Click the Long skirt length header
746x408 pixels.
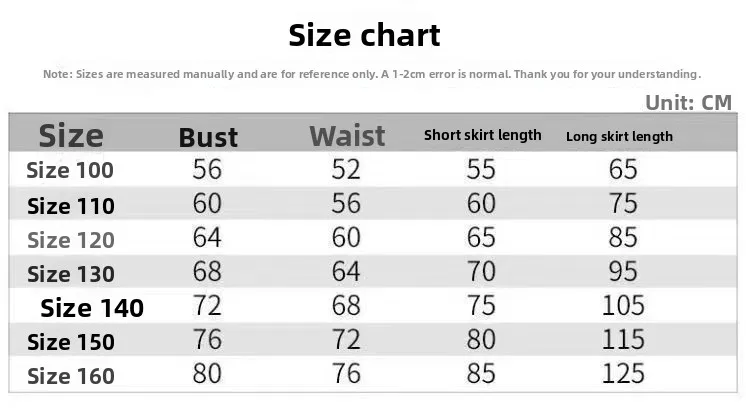click(x=619, y=137)
